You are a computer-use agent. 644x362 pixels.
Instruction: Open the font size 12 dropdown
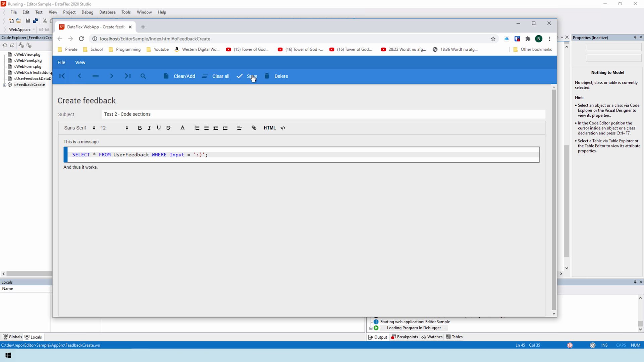coord(114,128)
